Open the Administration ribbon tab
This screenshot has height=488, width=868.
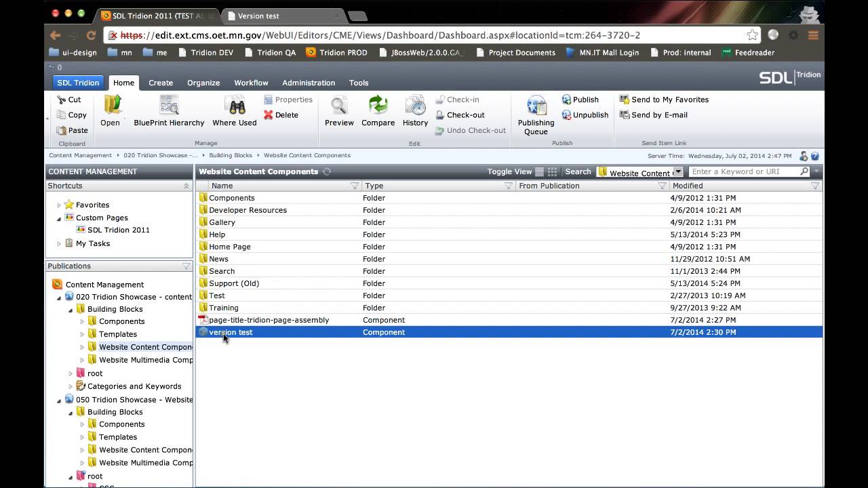tap(309, 83)
